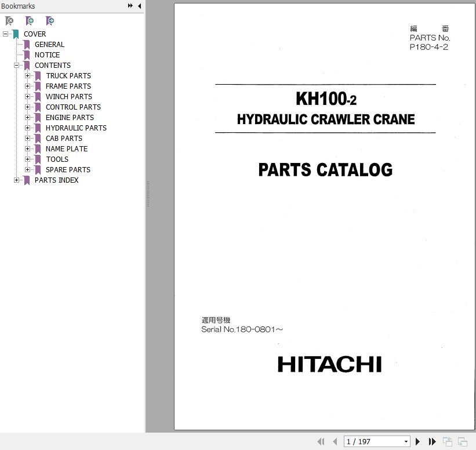
Task: Click the bookmark arrow icon in Bookmarks toolbar
Action: point(50,21)
